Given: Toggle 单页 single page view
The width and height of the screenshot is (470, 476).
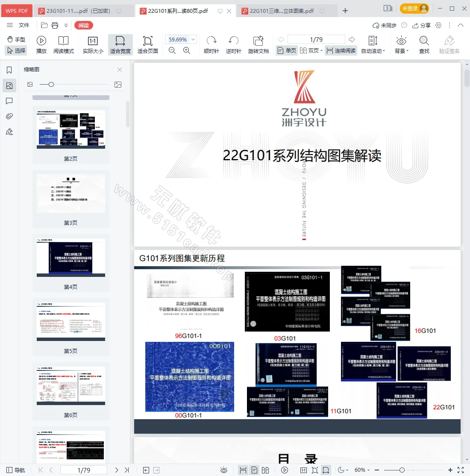Looking at the screenshot, I should pos(286,50).
